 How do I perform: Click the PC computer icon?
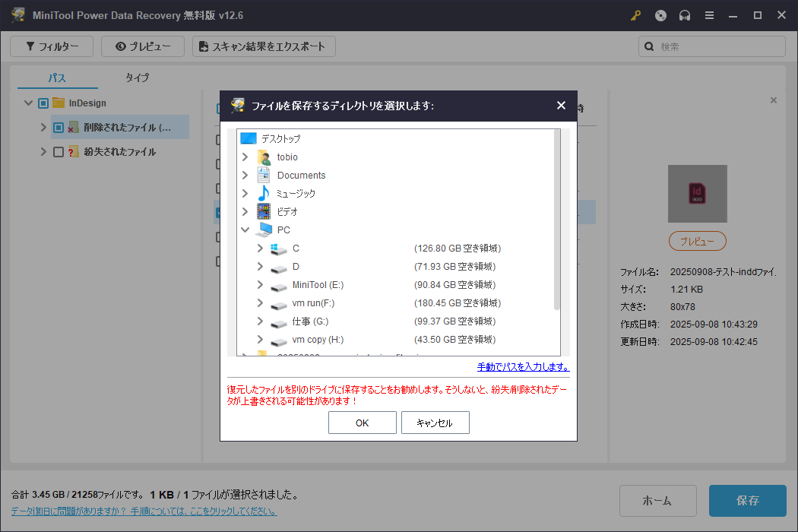coord(264,230)
